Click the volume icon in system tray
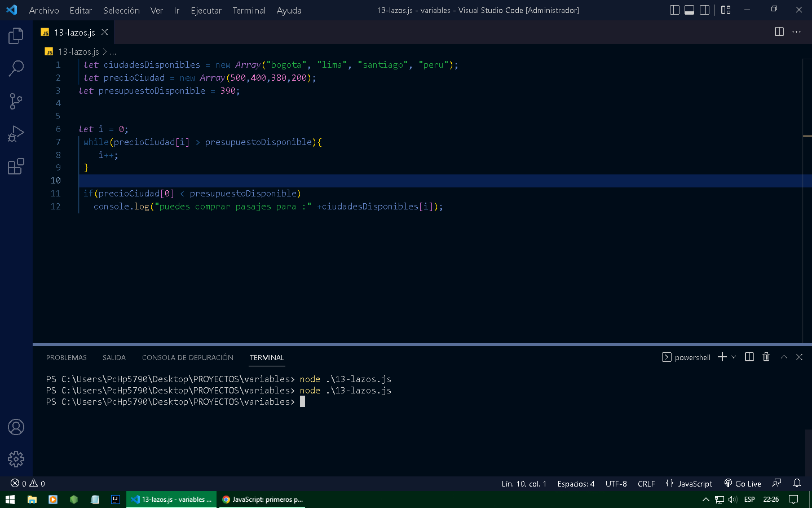812x508 pixels. click(732, 500)
